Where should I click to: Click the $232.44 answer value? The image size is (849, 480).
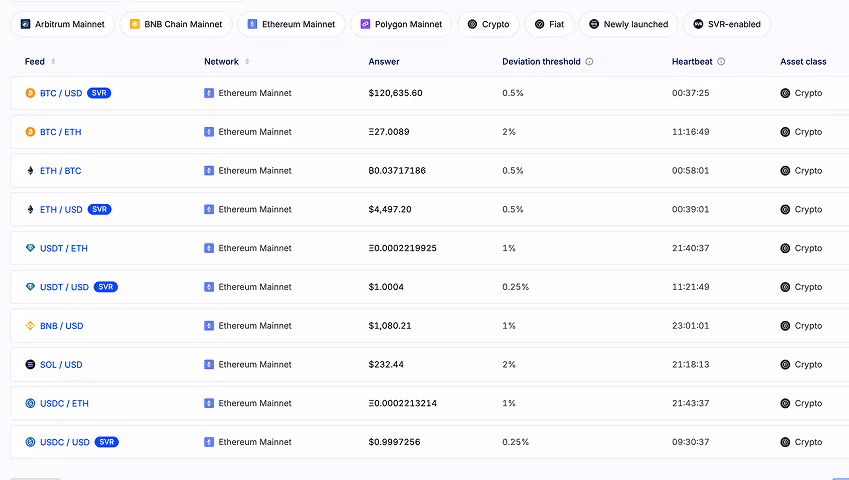386,365
